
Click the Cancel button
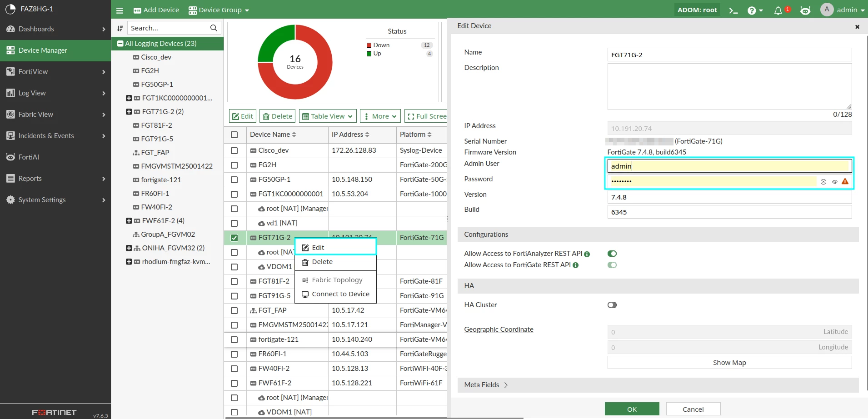(x=693, y=409)
